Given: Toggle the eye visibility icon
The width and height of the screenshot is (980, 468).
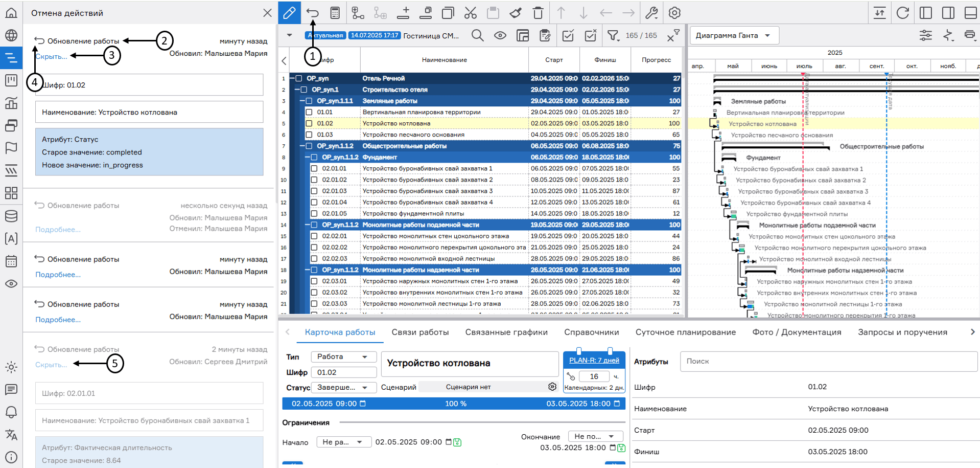Looking at the screenshot, I should point(500,35).
